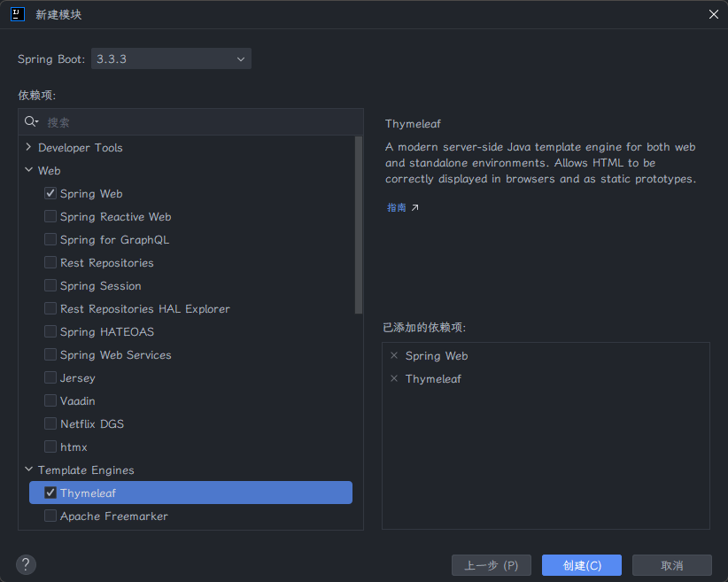Check the htmx checkbox
The height and width of the screenshot is (582, 728).
[x=50, y=446]
